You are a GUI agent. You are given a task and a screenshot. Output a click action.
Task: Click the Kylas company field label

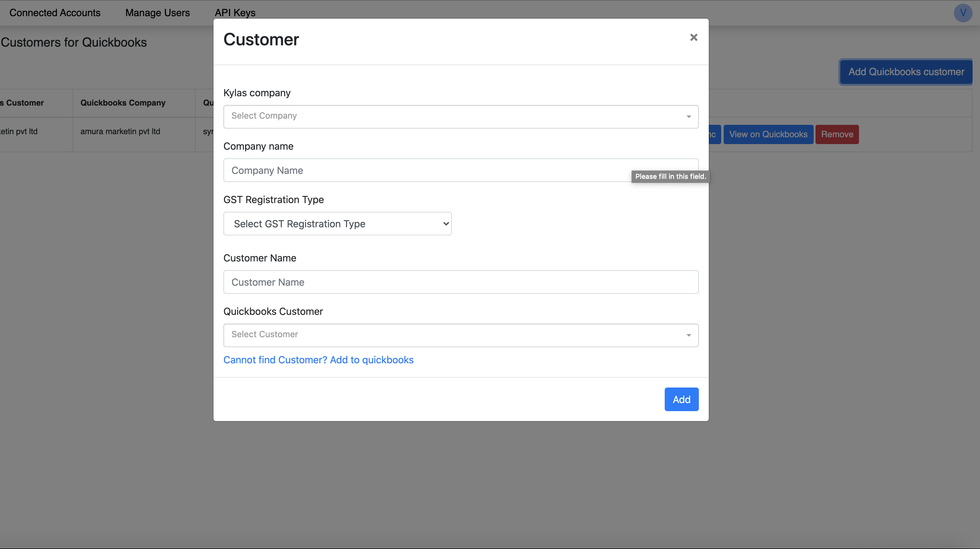257,93
